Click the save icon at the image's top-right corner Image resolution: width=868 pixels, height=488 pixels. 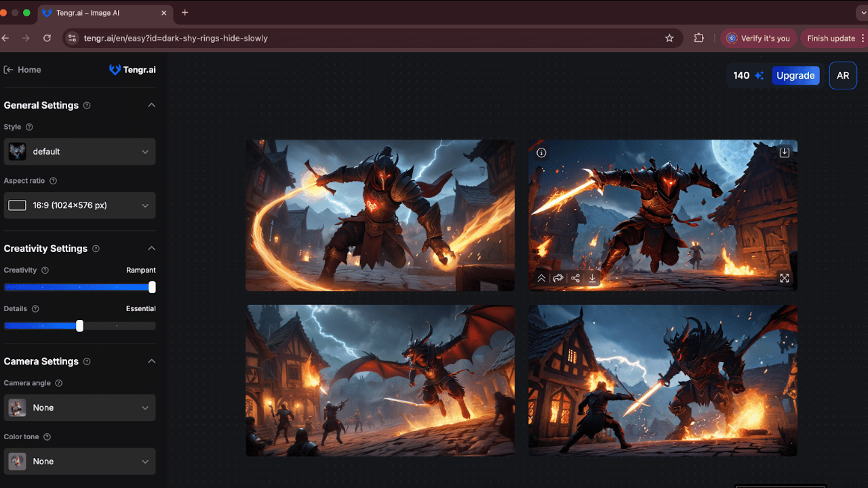point(784,152)
